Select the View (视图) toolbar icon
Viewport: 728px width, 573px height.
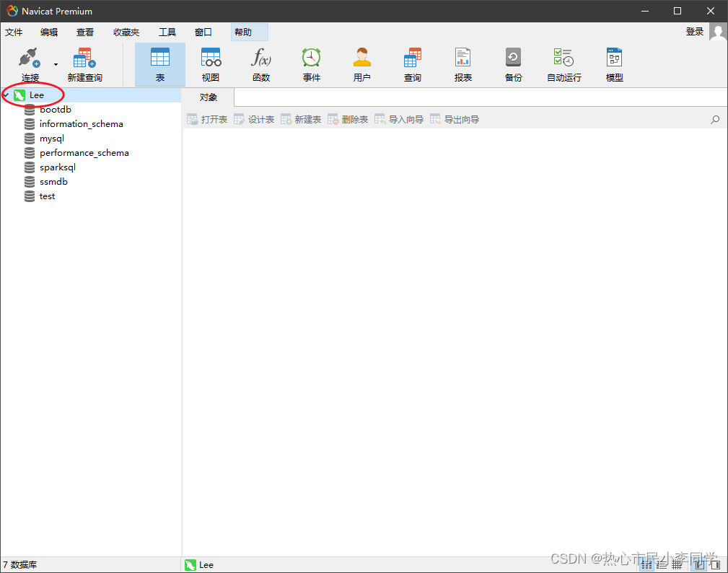coord(211,64)
